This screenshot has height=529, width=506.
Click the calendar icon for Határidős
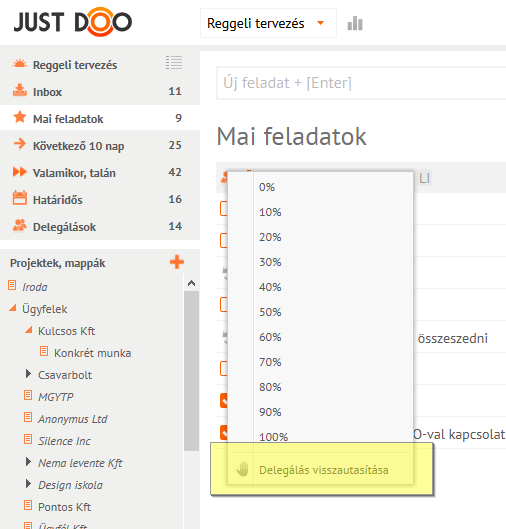click(x=20, y=198)
